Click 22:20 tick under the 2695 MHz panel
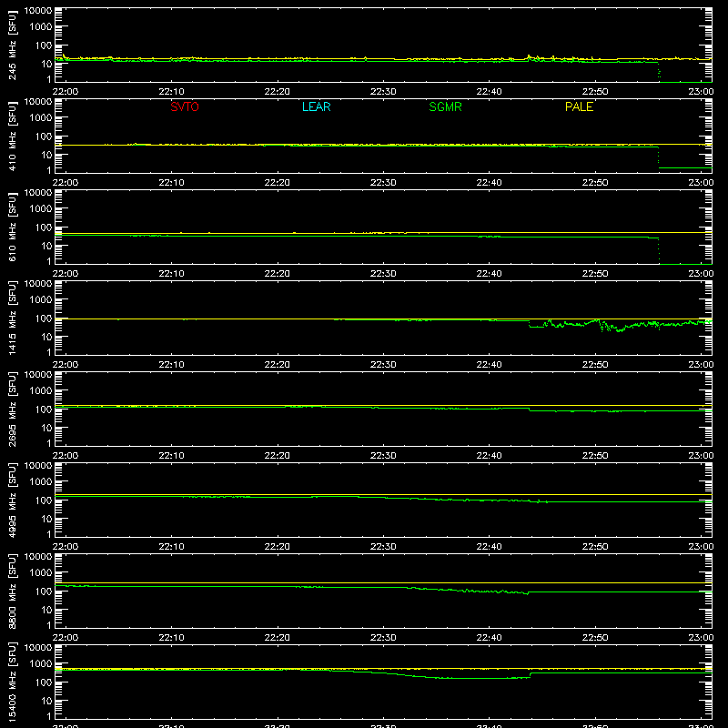Image resolution: width=728 pixels, height=728 pixels. tap(278, 456)
